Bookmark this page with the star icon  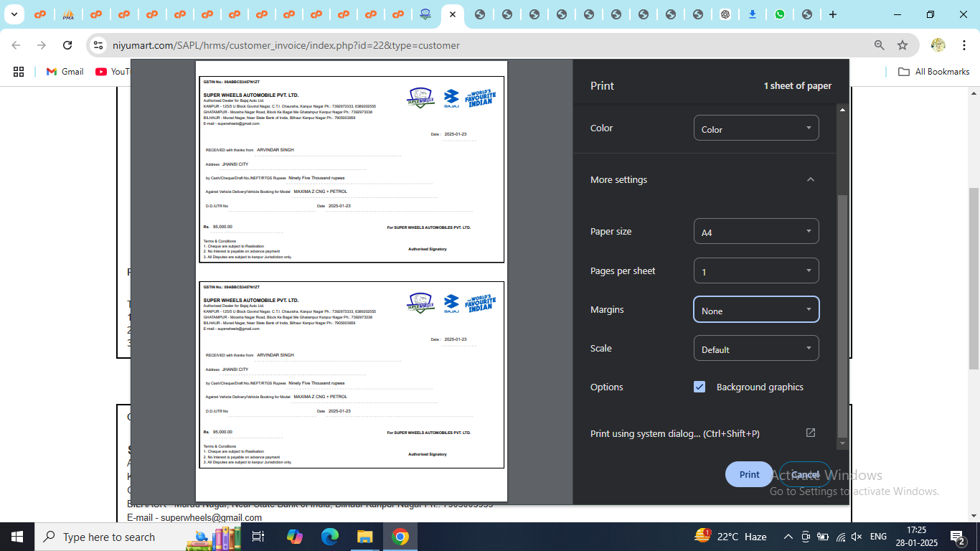903,45
